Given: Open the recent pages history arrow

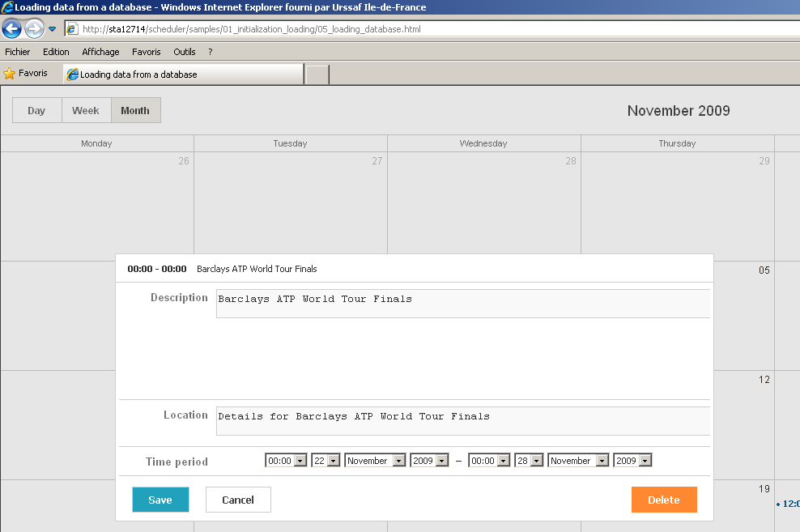Looking at the screenshot, I should (52, 29).
